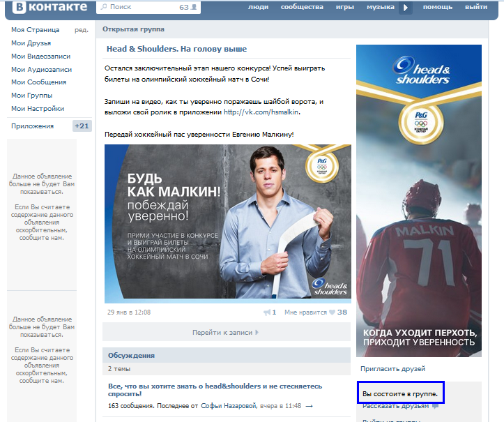Click выйти to log out
This screenshot has height=422, width=504.
pos(476,7)
